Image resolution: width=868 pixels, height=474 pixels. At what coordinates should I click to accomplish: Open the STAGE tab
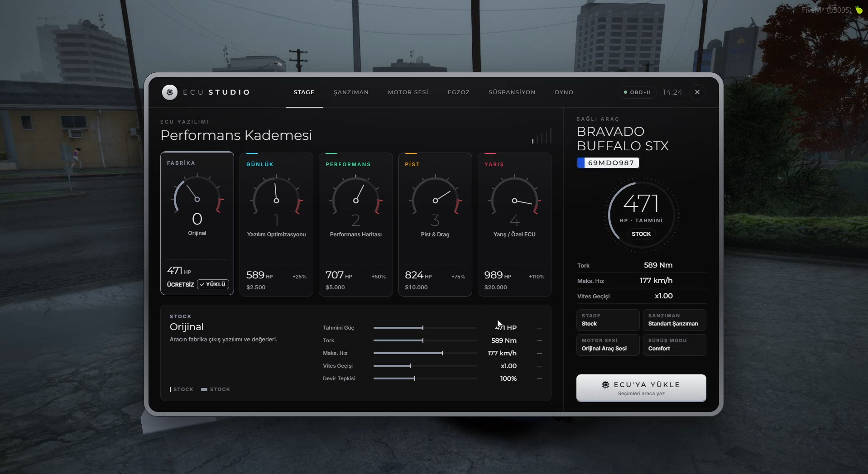304,92
